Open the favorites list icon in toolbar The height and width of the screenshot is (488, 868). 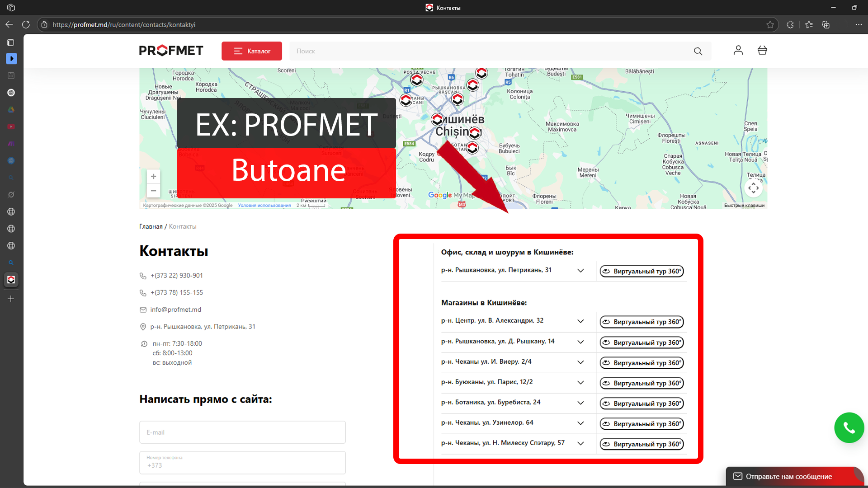coord(809,24)
